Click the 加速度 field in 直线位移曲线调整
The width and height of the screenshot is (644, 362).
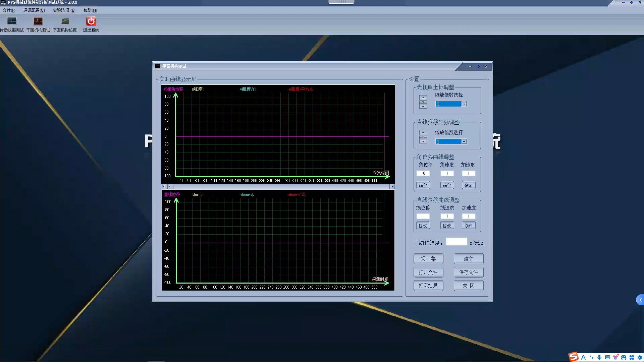click(469, 216)
